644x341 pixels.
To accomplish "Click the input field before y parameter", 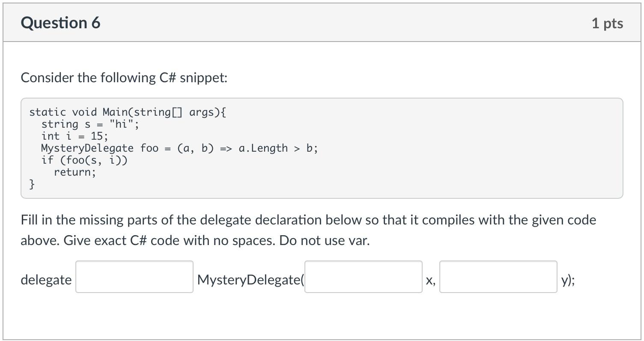I will pos(498,277).
